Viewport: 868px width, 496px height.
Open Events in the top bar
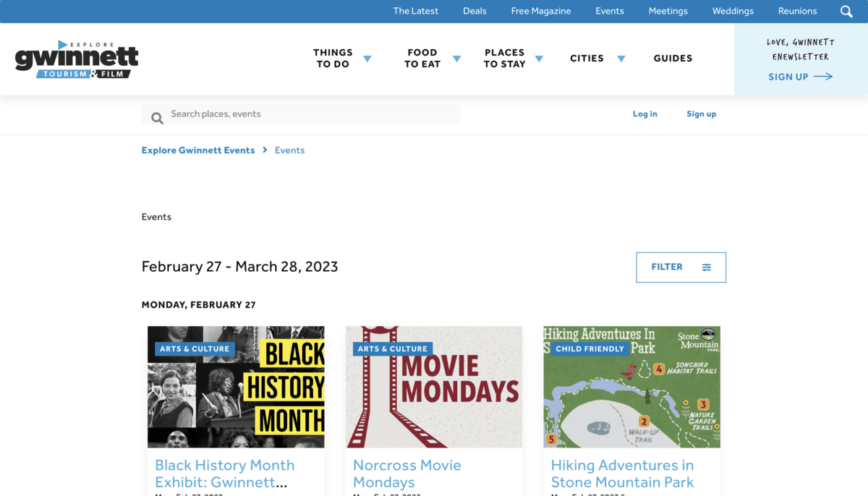point(610,11)
